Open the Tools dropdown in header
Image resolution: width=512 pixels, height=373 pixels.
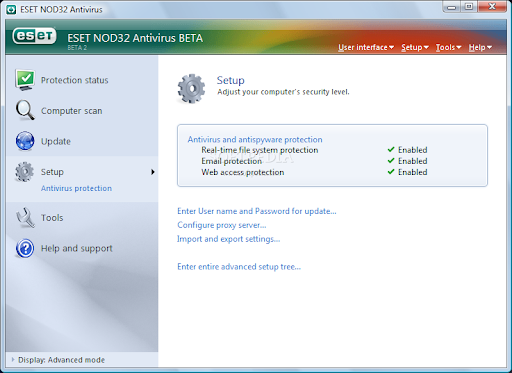click(x=448, y=47)
